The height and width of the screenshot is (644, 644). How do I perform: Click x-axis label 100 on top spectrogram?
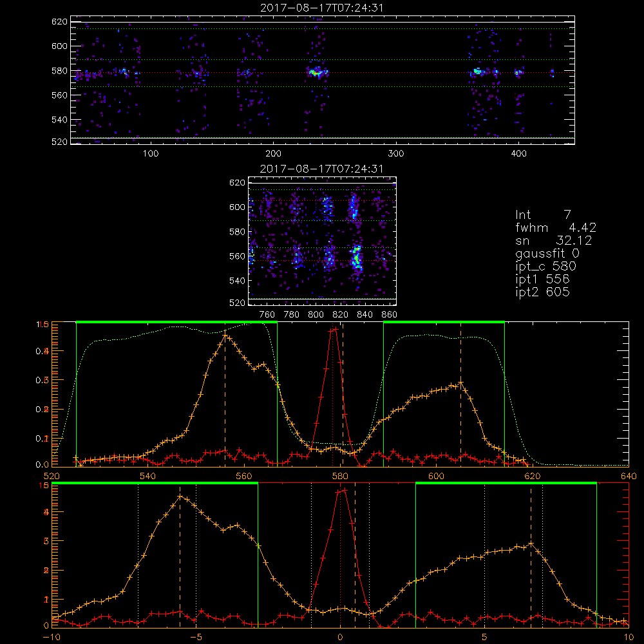click(151, 154)
